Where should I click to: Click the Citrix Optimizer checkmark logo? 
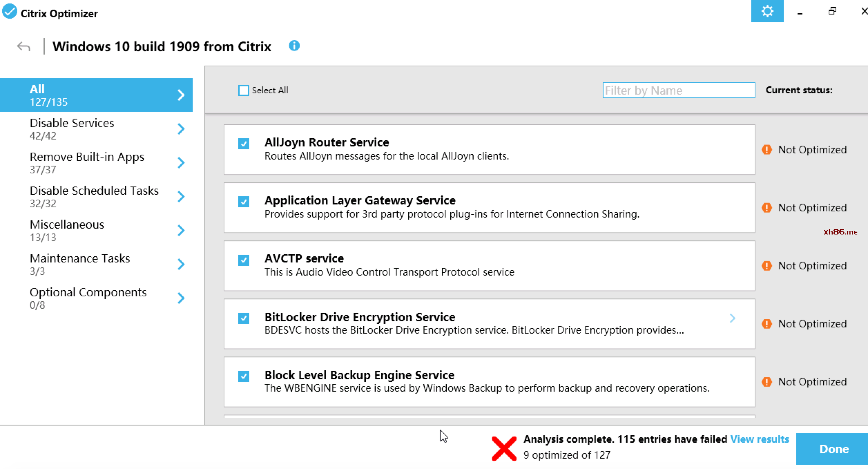9,11
